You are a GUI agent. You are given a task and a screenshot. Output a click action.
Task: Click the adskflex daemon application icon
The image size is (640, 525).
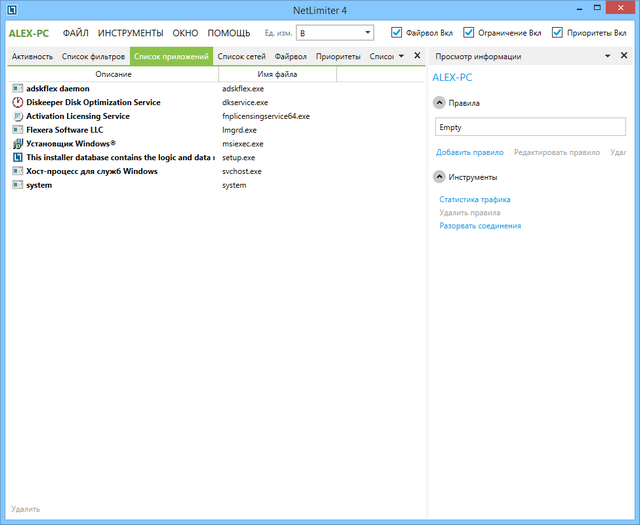click(x=17, y=89)
